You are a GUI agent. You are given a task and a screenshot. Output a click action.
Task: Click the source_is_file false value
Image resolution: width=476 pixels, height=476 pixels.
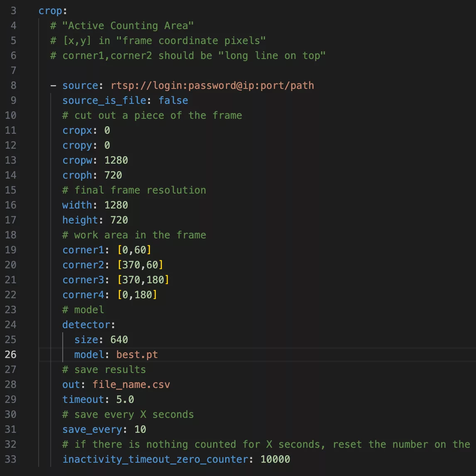(173, 101)
